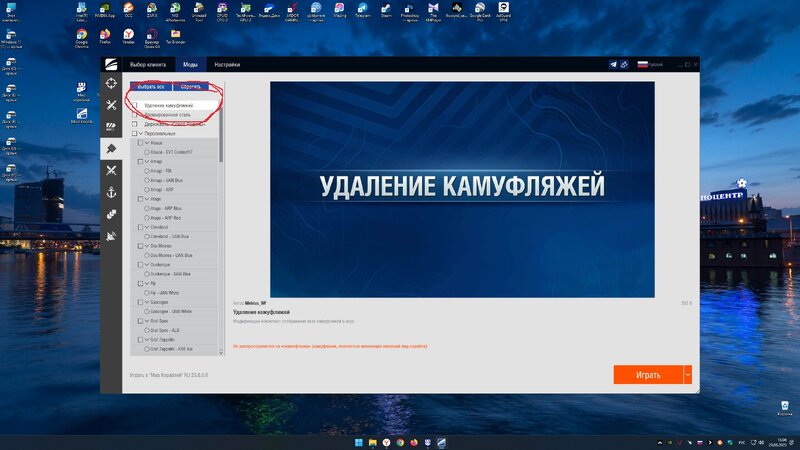
Task: Open the anchor sidebar category
Action: pos(111,192)
